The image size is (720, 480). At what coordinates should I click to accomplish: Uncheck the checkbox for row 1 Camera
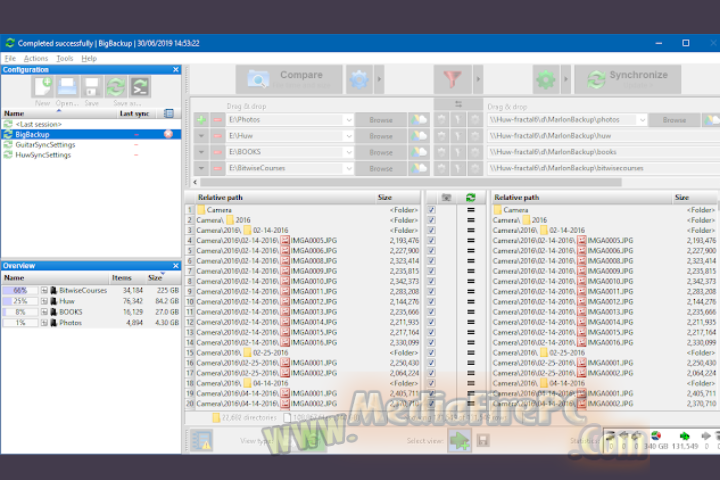pyautogui.click(x=432, y=210)
